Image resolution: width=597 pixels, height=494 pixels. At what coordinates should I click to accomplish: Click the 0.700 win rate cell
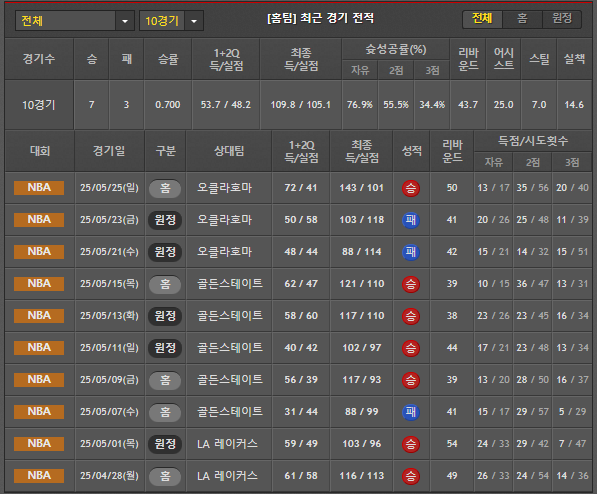(x=168, y=105)
